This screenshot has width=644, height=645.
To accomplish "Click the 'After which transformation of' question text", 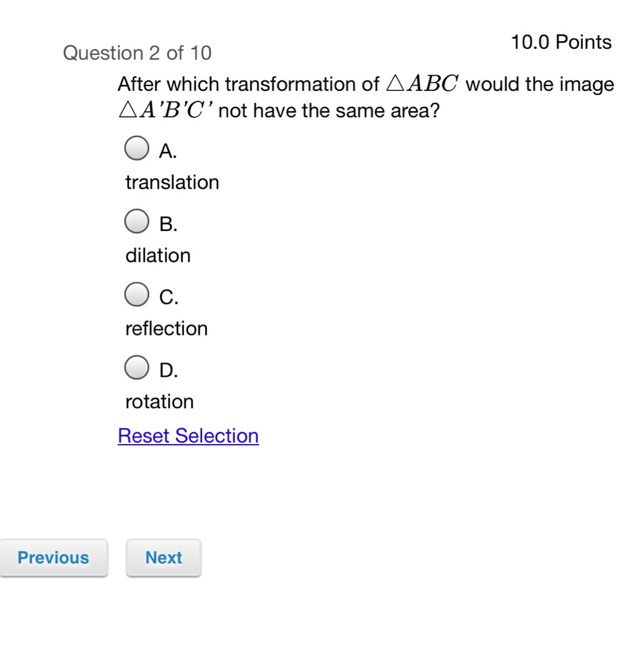I will coord(248,84).
